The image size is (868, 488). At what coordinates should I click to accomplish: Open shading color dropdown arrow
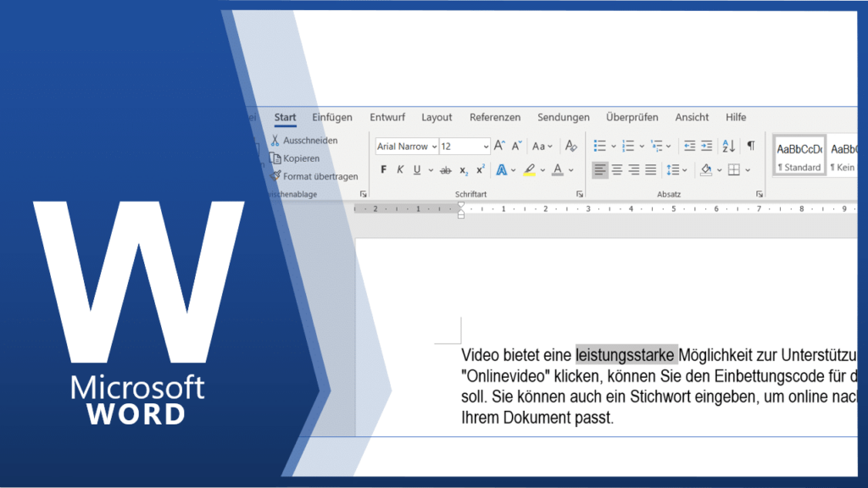click(719, 170)
